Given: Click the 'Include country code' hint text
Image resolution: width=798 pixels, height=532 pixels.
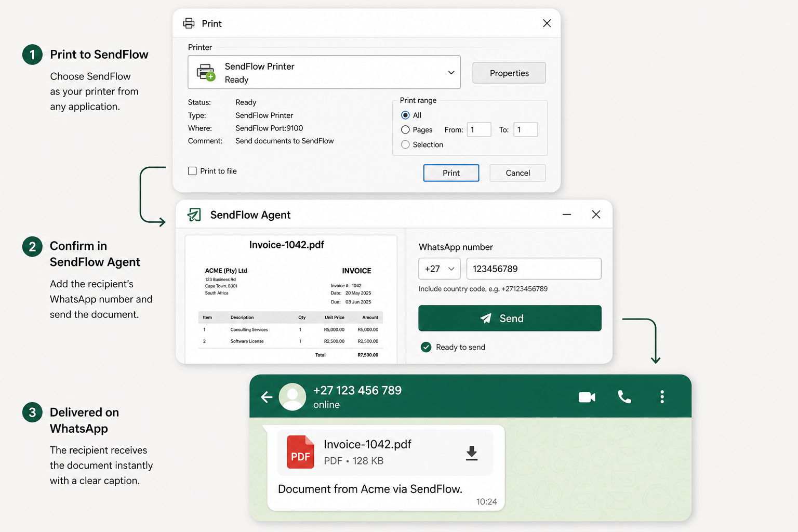Looking at the screenshot, I should pyautogui.click(x=483, y=289).
